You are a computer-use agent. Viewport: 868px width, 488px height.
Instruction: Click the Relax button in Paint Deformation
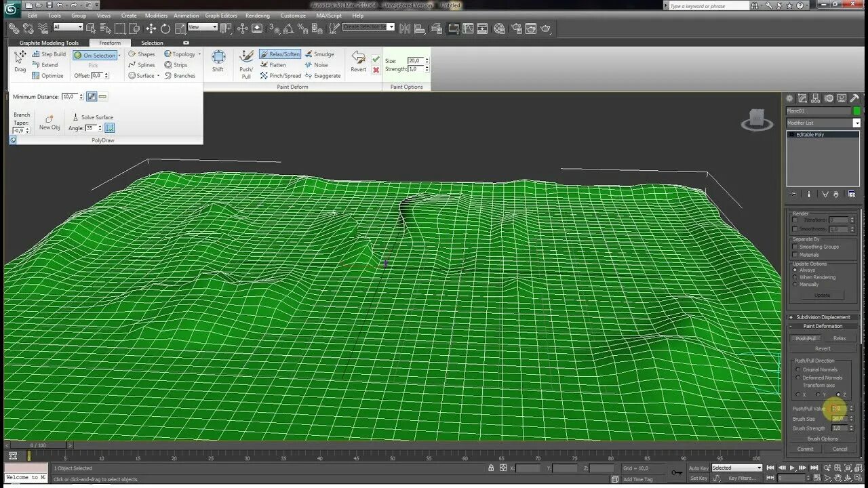pyautogui.click(x=840, y=338)
